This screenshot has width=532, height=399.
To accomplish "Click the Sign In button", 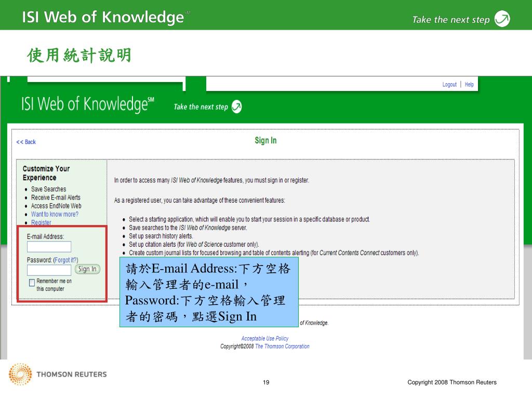I will (x=87, y=269).
